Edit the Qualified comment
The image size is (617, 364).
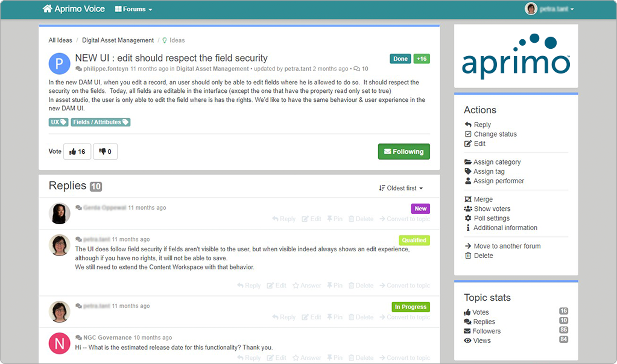click(277, 286)
